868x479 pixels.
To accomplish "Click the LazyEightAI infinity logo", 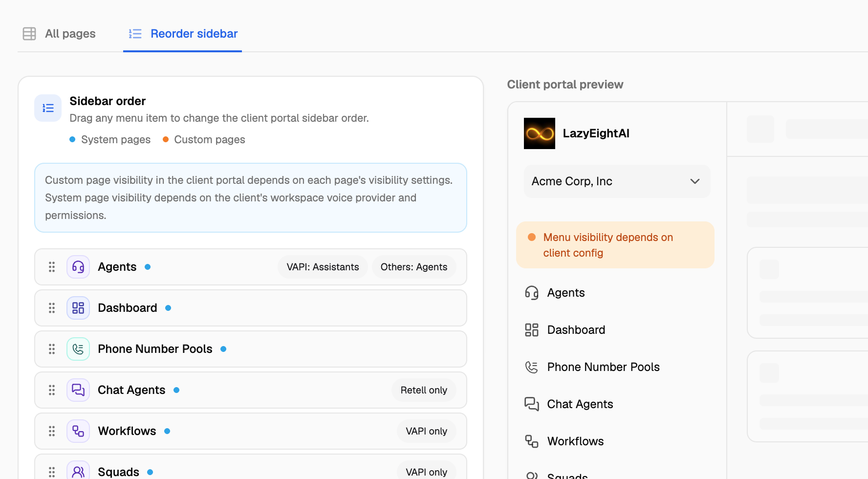I will tap(540, 133).
